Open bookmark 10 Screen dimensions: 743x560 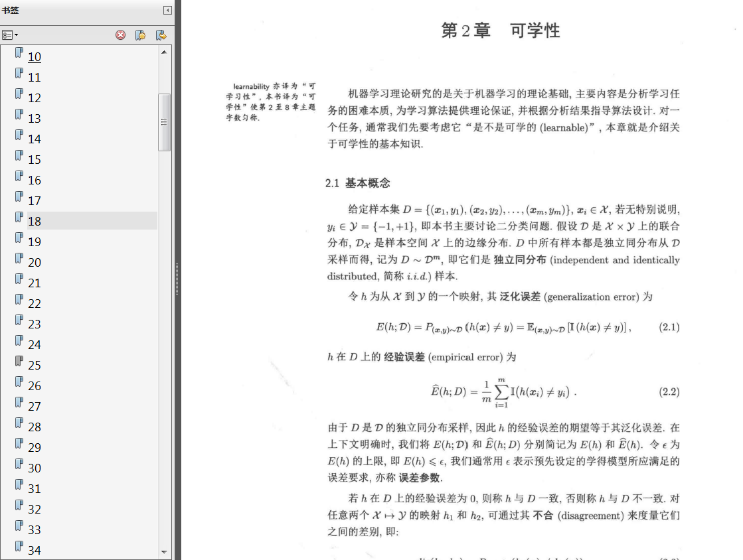click(34, 57)
